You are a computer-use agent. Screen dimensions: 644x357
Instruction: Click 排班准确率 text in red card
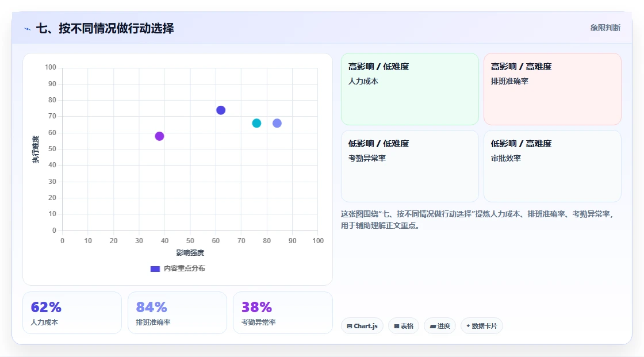click(x=509, y=81)
